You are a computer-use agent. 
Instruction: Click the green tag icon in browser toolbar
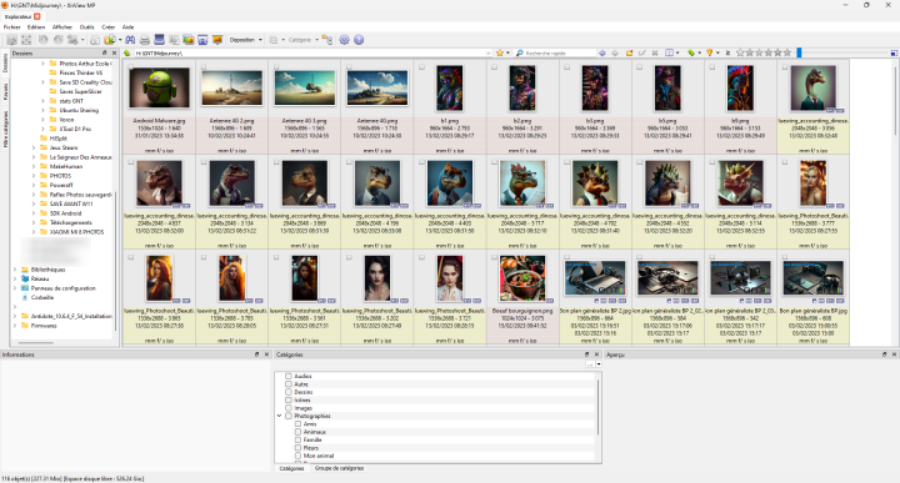click(692, 52)
